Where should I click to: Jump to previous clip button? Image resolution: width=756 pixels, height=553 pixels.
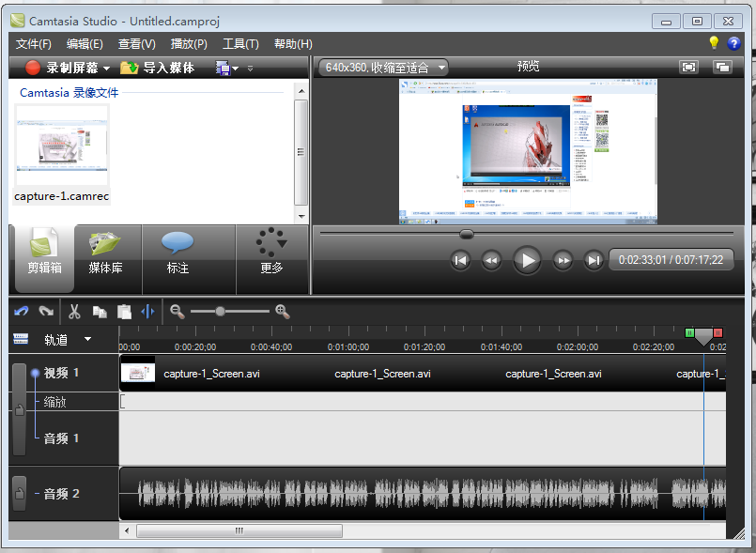(460, 260)
